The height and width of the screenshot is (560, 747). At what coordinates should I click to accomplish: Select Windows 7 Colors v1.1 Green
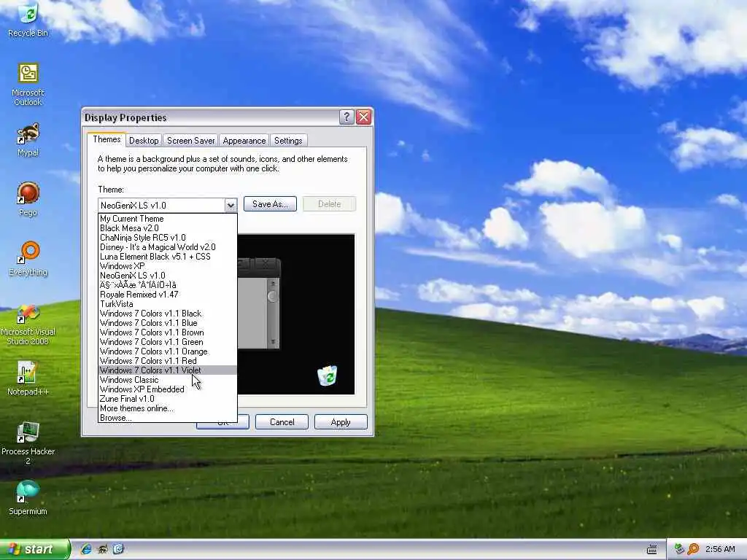pos(168,342)
